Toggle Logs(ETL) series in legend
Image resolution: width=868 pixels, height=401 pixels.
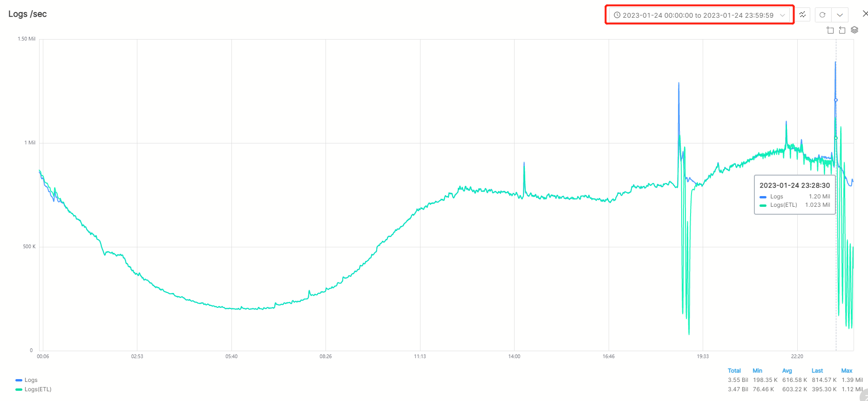(x=38, y=389)
